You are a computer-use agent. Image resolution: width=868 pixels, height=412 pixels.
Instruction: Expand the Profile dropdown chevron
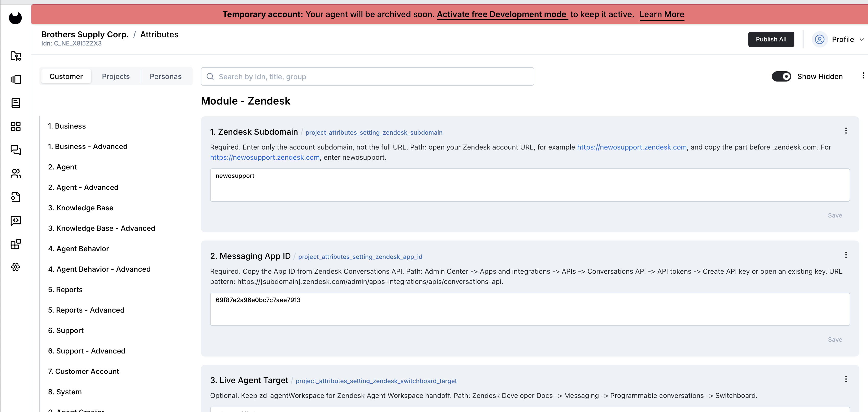[x=862, y=40]
